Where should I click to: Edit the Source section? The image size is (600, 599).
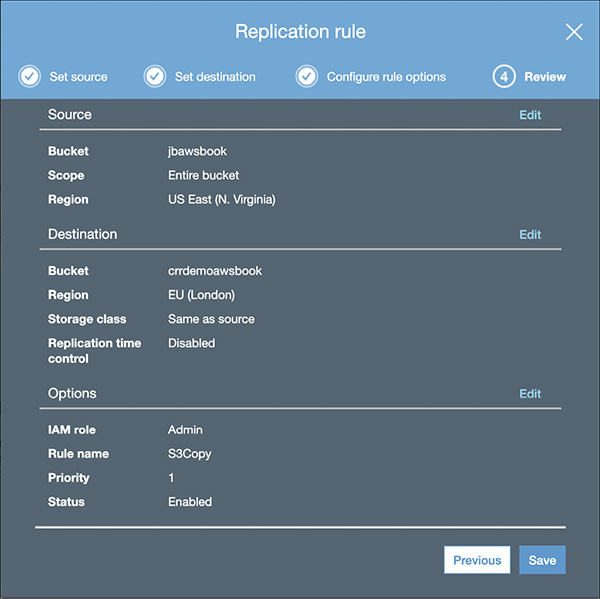(x=530, y=115)
